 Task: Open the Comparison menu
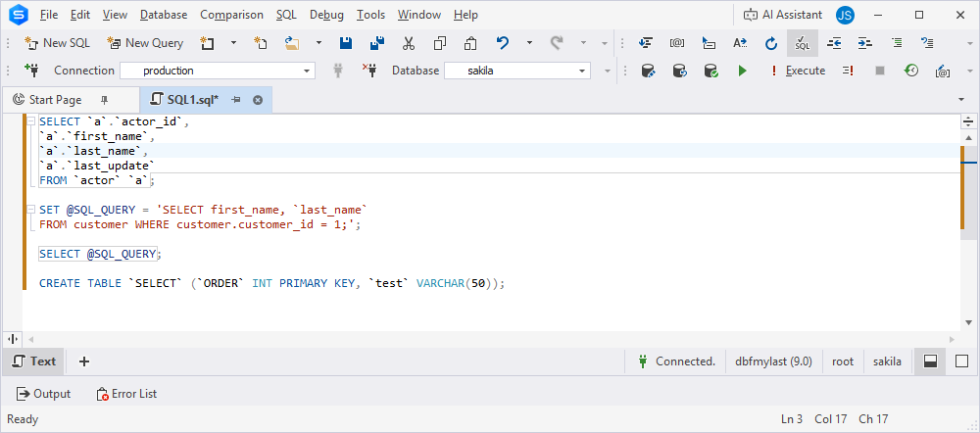(232, 15)
